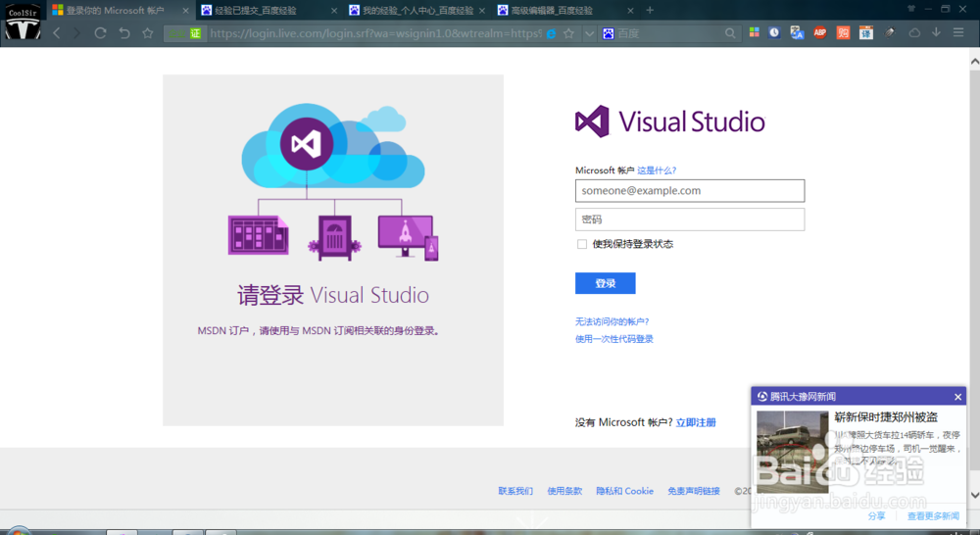Screen dimensions: 980x535
Task: Click 查看更多新闻 in the news popup
Action: (933, 516)
